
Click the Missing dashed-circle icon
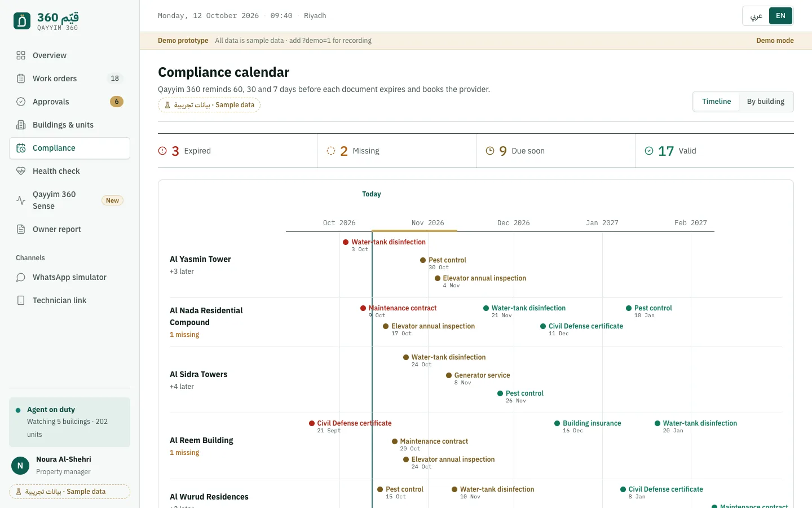point(331,151)
